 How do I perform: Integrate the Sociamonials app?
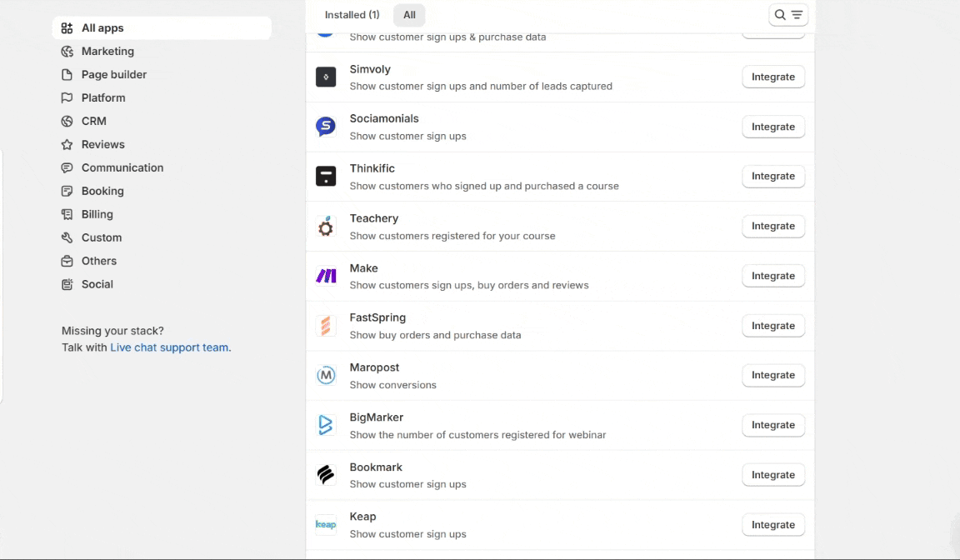[773, 127]
